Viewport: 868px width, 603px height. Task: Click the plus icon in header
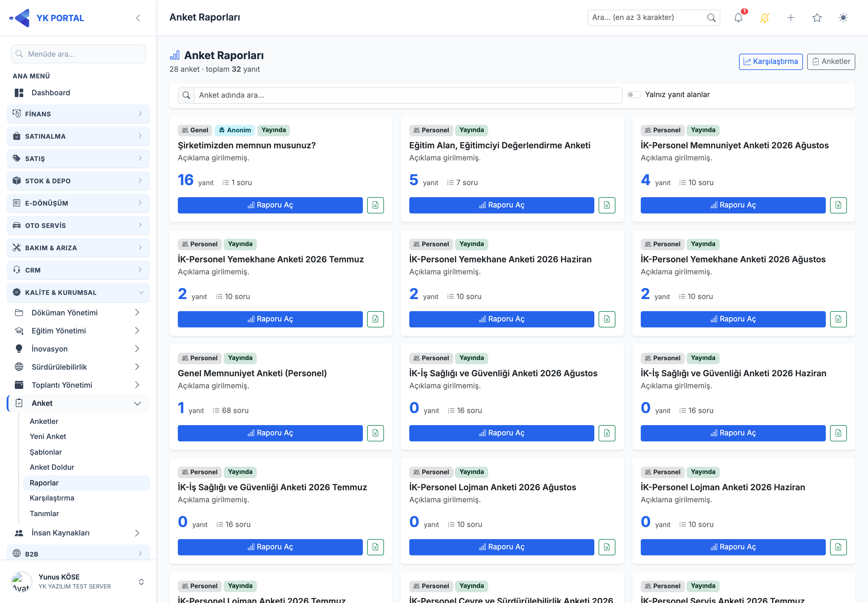791,18
